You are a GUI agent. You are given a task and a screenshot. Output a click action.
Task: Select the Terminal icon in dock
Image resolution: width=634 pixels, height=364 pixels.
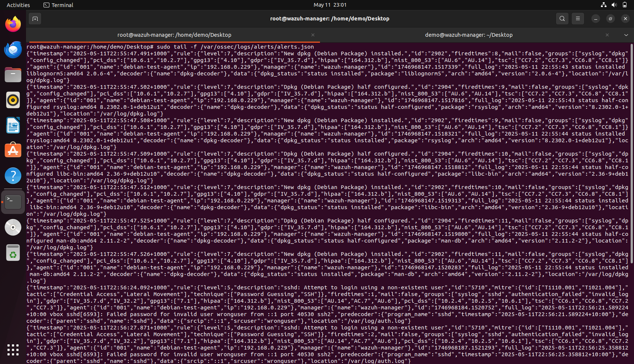pos(13,202)
